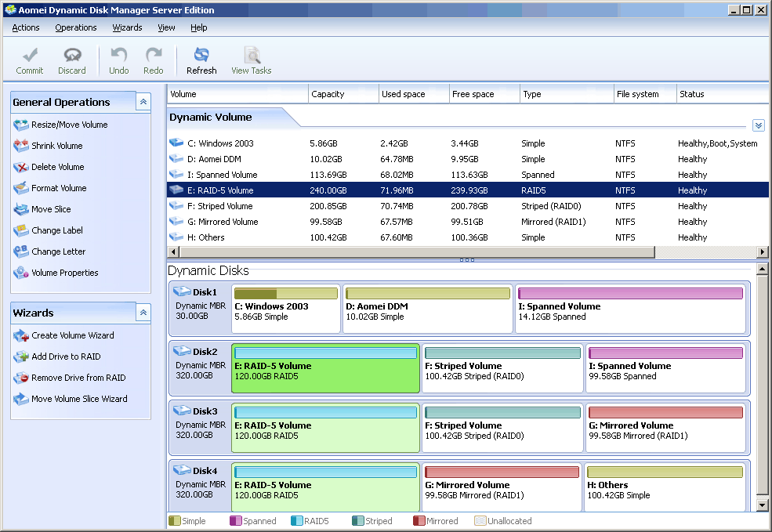Collapse the Dynamic Volume list section
This screenshot has height=532, width=772.
click(x=758, y=125)
